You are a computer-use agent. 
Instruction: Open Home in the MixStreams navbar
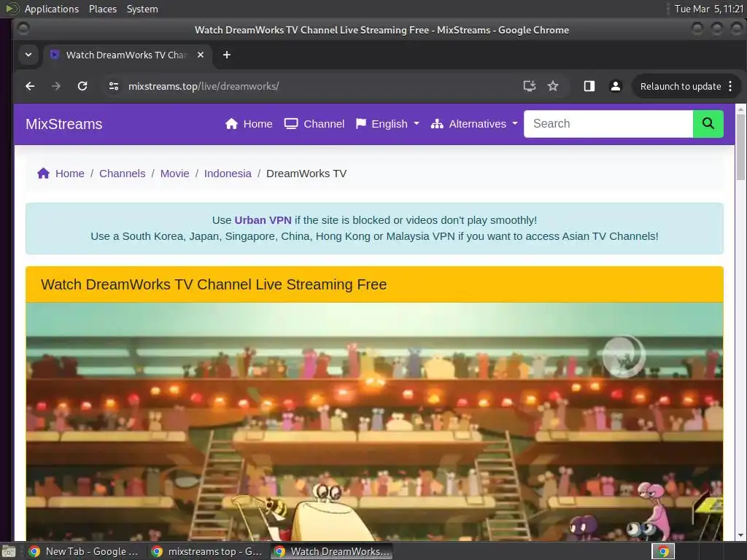(249, 124)
